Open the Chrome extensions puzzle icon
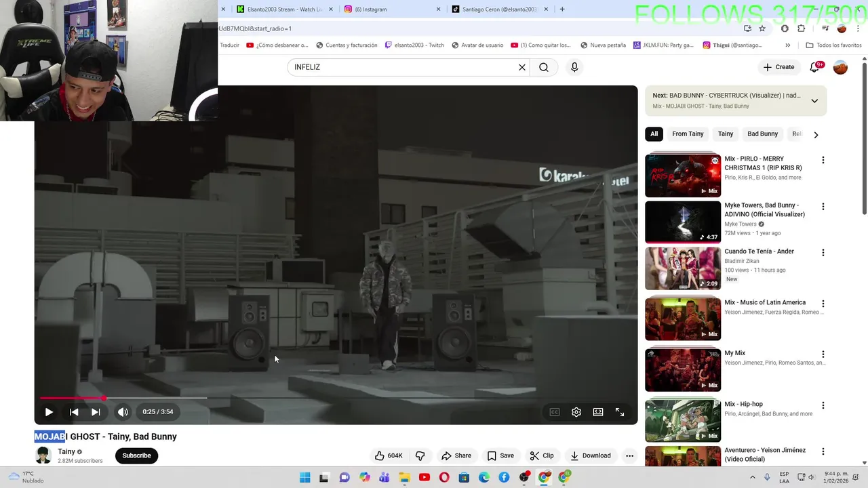This screenshot has height=488, width=868. [802, 28]
